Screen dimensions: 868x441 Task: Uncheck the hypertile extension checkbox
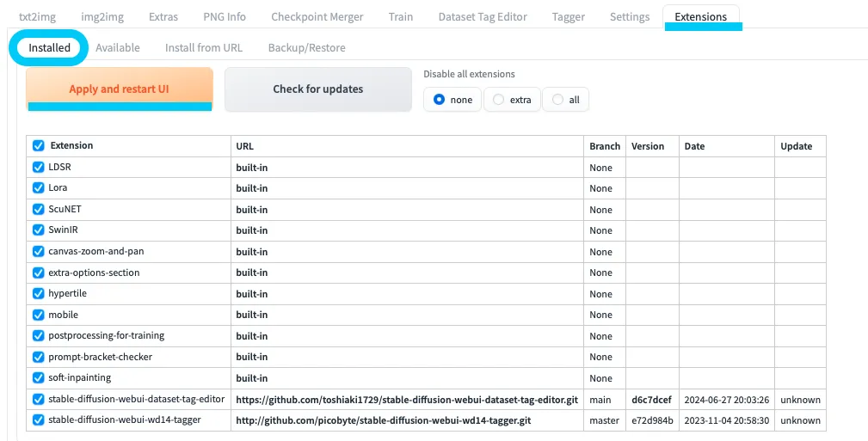pyautogui.click(x=38, y=294)
